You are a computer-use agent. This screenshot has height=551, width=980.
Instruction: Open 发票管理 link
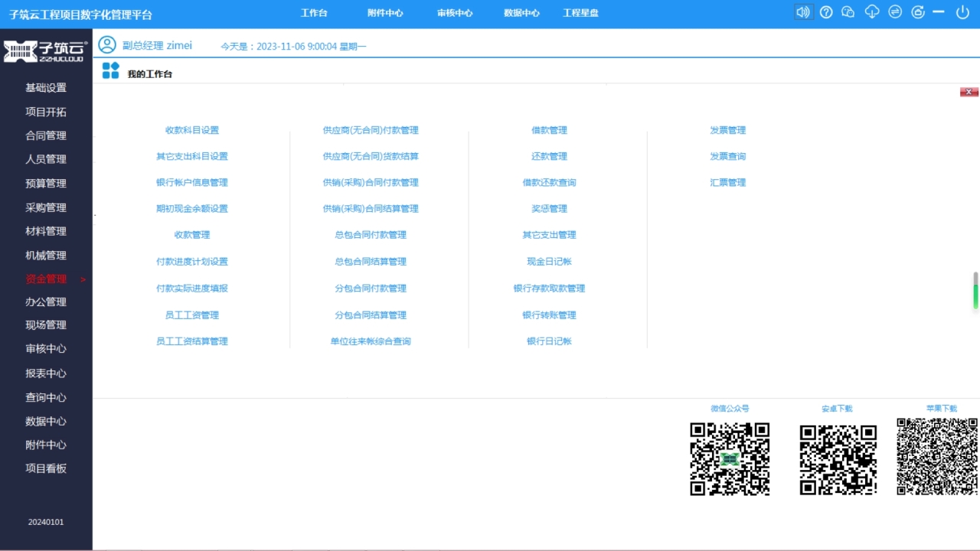727,130
